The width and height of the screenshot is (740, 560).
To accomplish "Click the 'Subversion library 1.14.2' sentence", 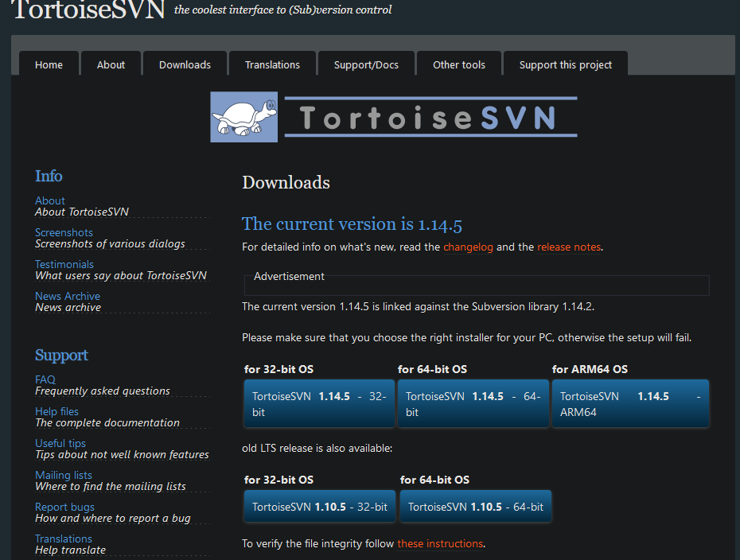I will click(418, 307).
